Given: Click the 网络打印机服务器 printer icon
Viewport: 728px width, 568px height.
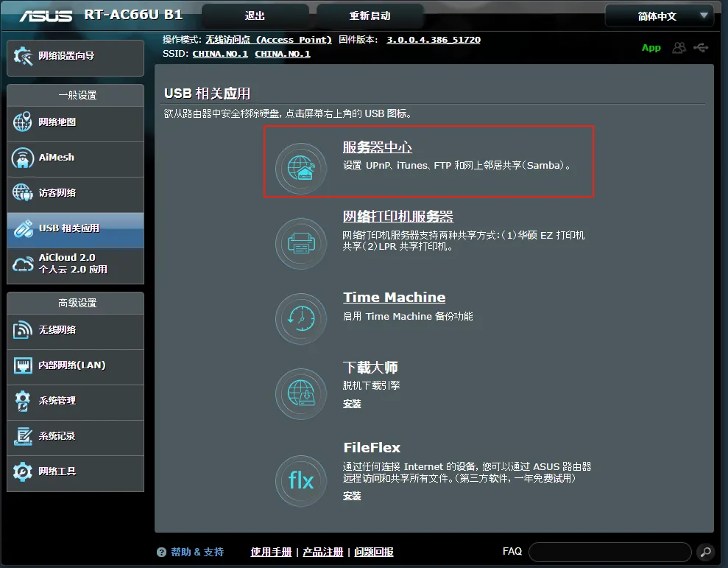Looking at the screenshot, I should (x=301, y=243).
